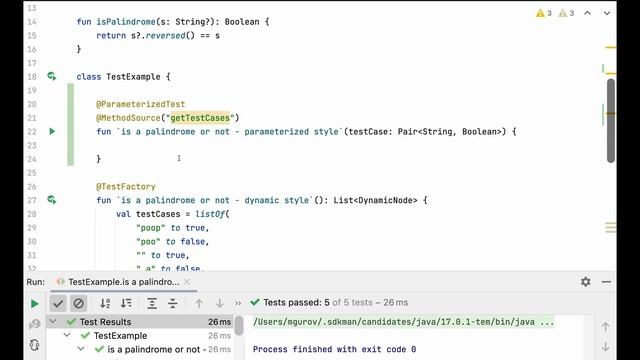
Task: Click the green change marker beside line 21
Action: click(71, 118)
